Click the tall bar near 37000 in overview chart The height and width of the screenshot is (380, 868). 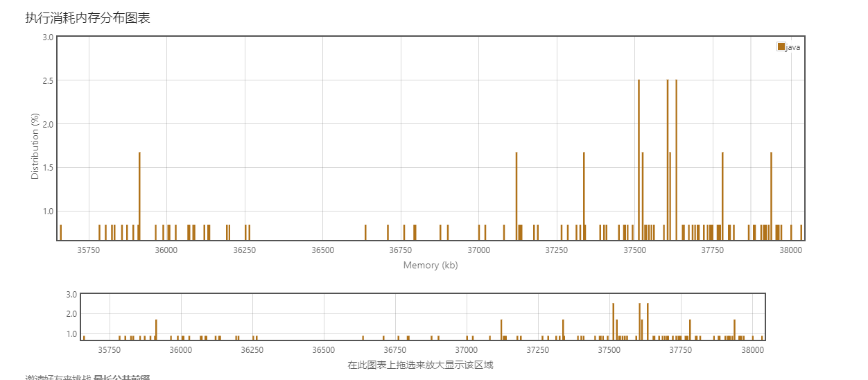(x=501, y=330)
